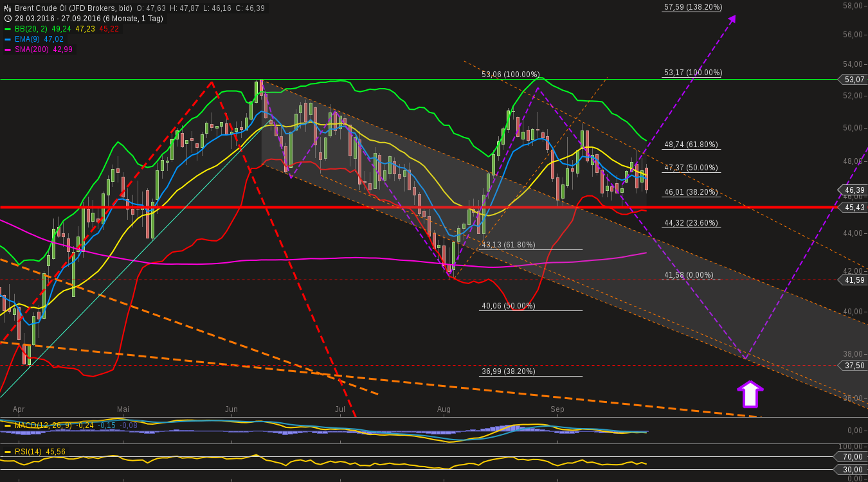The width and height of the screenshot is (868, 482).
Task: Click the EMA value 47,02
Action: click(53, 39)
